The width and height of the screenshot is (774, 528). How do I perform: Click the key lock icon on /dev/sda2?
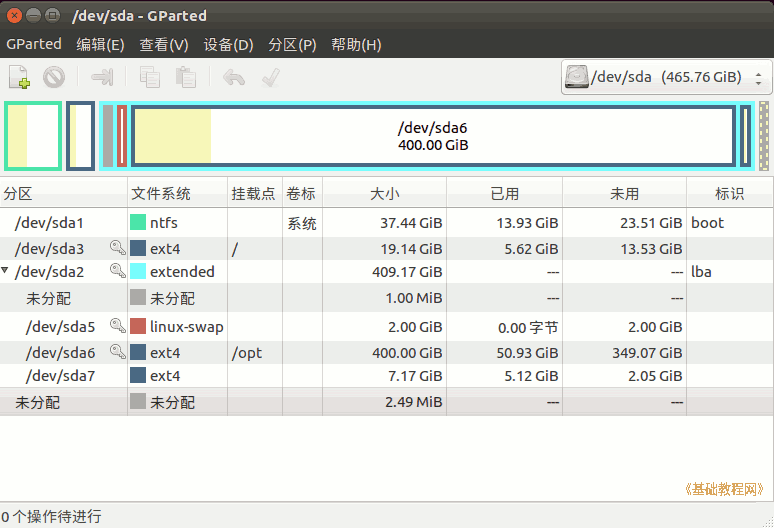point(117,270)
